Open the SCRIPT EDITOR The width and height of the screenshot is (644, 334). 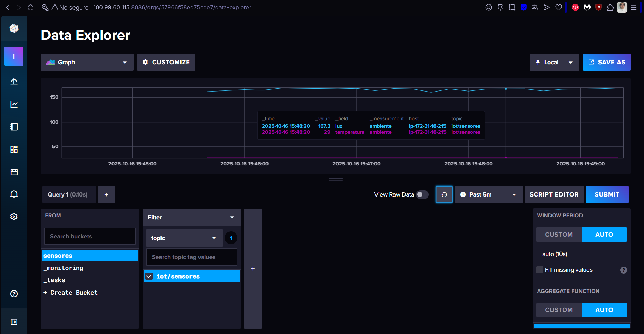coord(554,194)
